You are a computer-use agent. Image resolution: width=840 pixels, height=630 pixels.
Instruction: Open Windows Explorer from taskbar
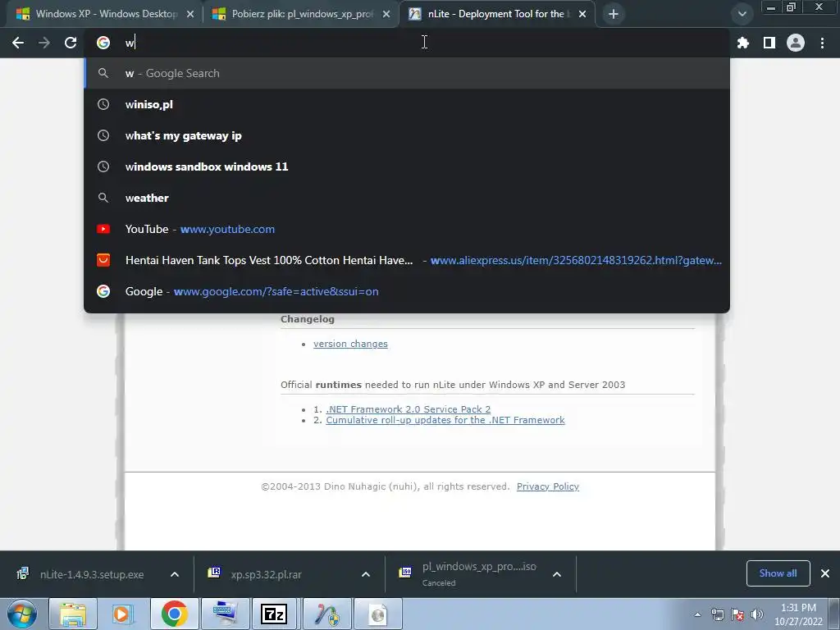click(72, 614)
